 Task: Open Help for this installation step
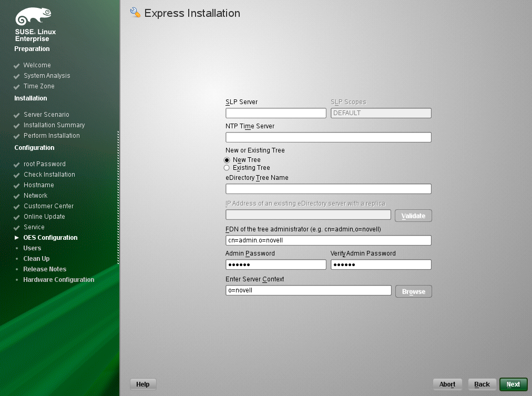pyautogui.click(x=143, y=384)
